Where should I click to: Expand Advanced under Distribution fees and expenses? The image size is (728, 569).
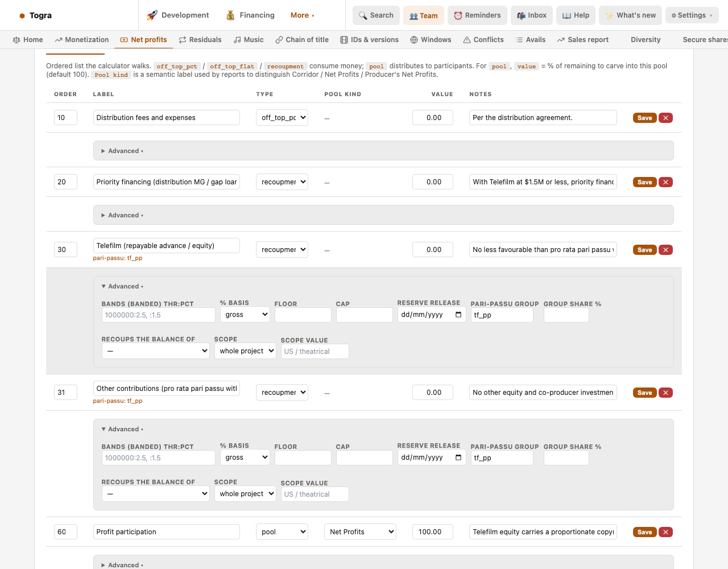(122, 151)
